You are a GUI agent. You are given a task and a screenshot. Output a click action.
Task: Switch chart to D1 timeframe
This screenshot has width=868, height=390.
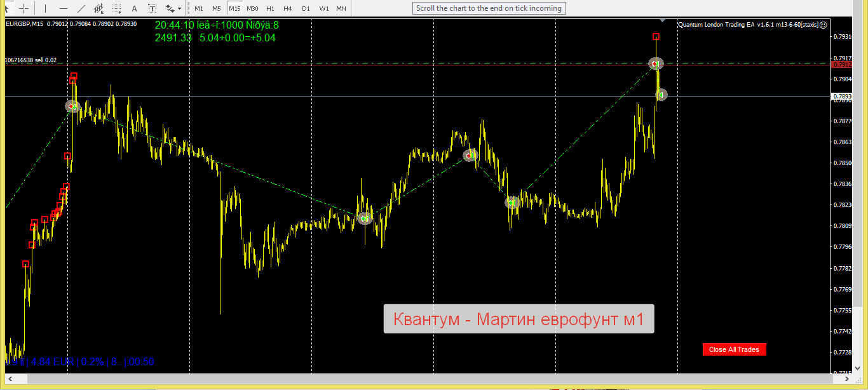tap(306, 8)
